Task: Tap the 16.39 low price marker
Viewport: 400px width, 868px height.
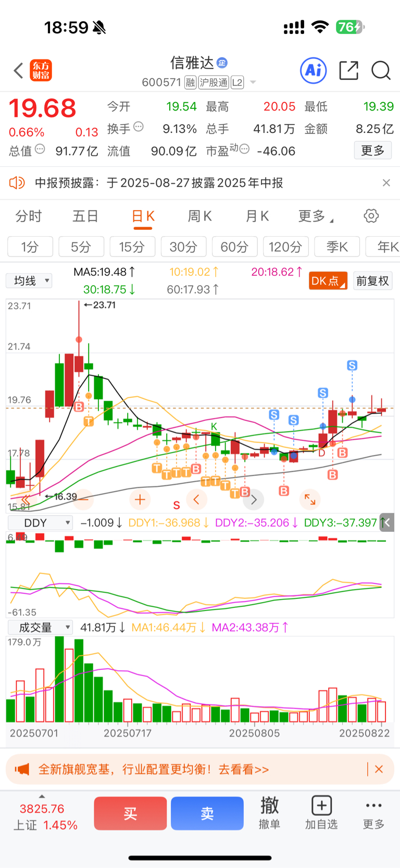Action: tap(61, 496)
